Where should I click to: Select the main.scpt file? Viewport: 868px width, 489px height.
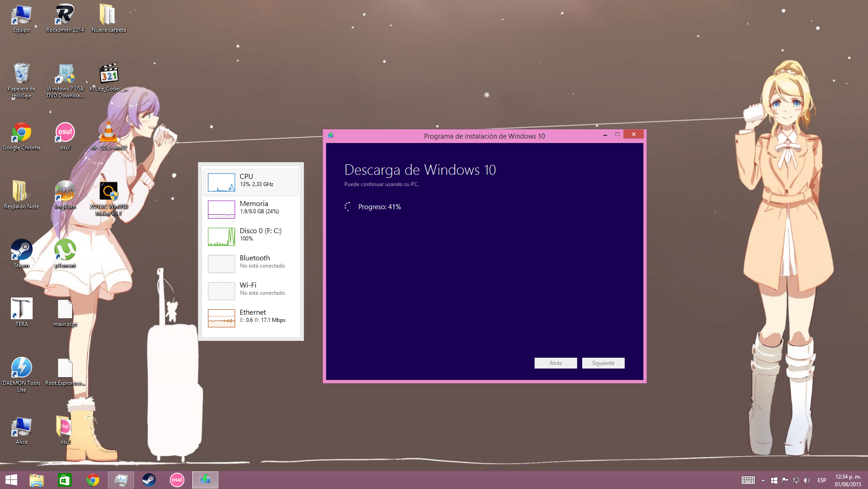pyautogui.click(x=65, y=313)
